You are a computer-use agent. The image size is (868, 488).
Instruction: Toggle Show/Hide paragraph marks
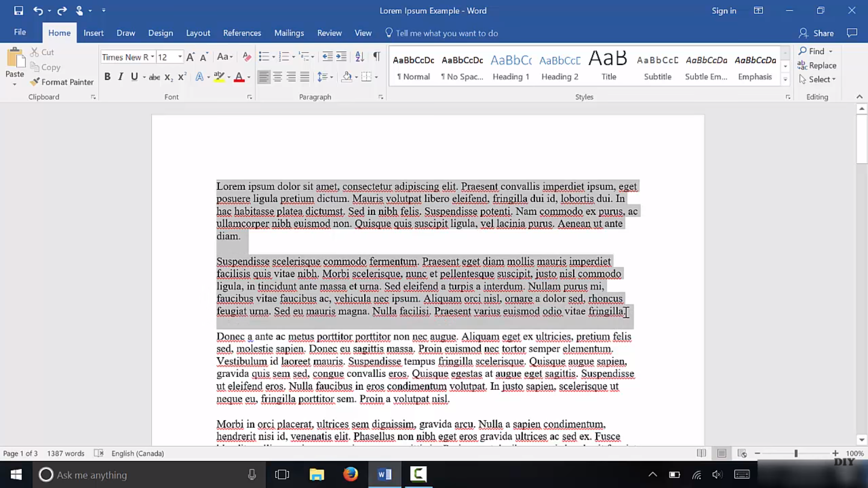(376, 57)
